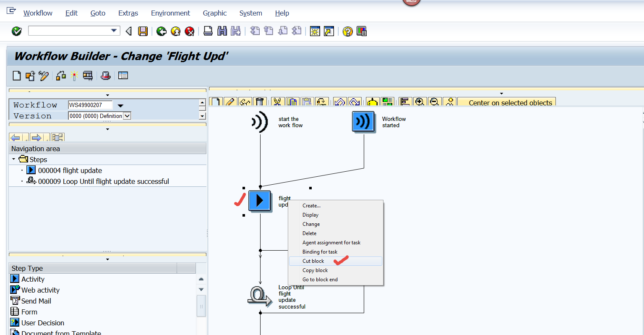This screenshot has width=644, height=335.
Task: Click the 'Workflow started' event node icon
Action: click(x=363, y=122)
